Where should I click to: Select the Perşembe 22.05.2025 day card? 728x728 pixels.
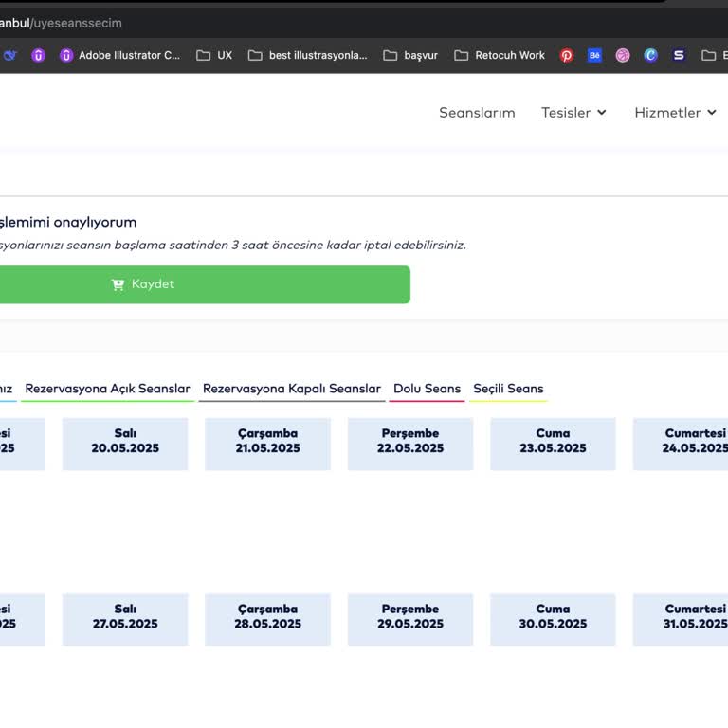click(410, 444)
